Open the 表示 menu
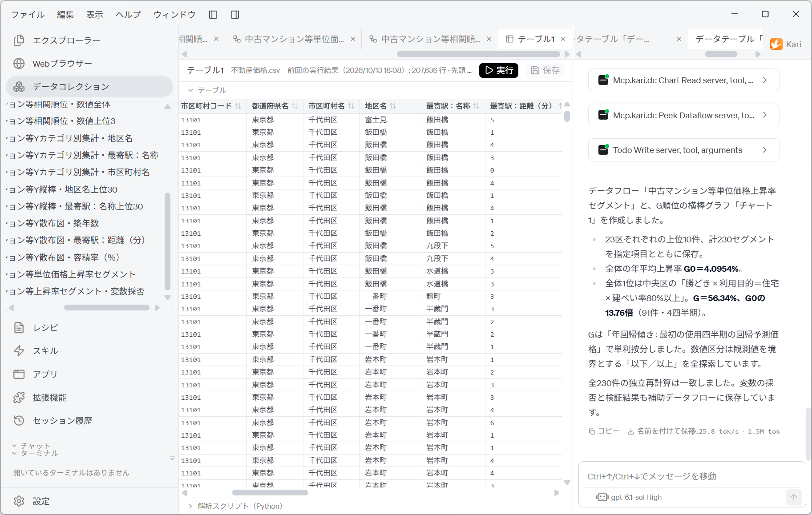 click(95, 15)
